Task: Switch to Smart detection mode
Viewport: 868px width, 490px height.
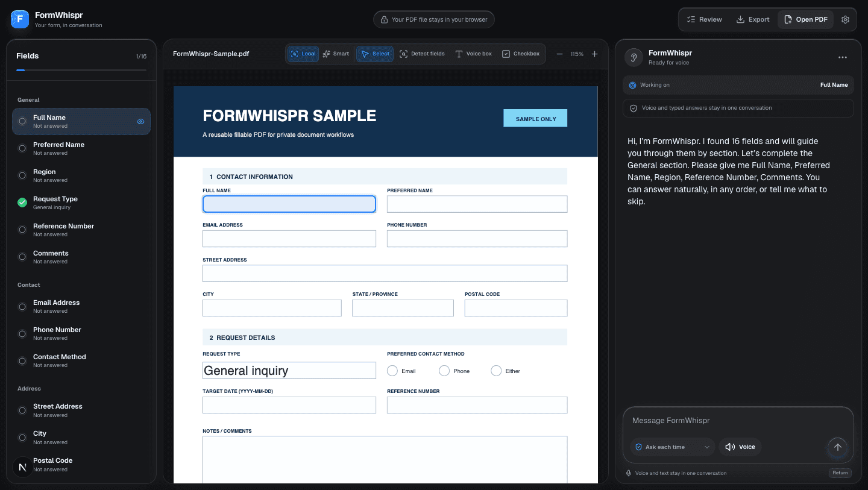Action: (x=336, y=54)
